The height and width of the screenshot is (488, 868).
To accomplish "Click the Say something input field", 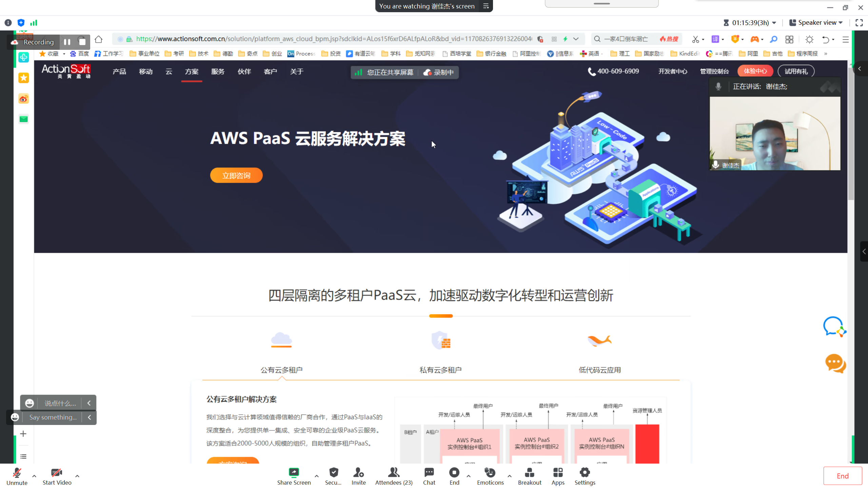I will (53, 417).
